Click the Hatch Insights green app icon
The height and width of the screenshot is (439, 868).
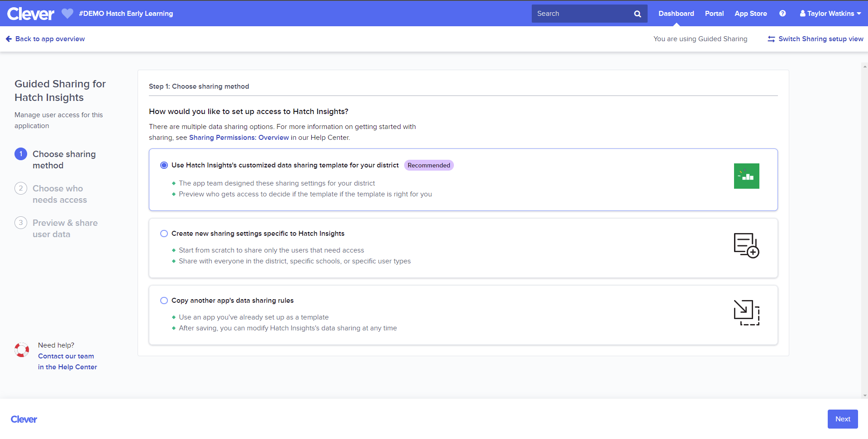point(746,176)
